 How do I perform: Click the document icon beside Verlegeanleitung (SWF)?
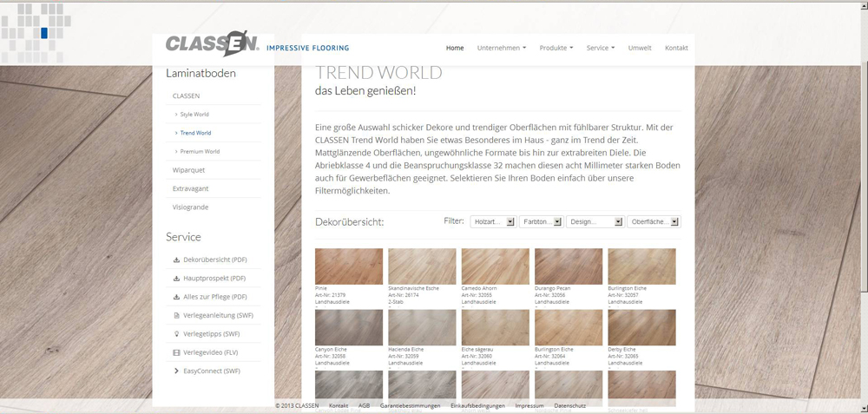176,315
